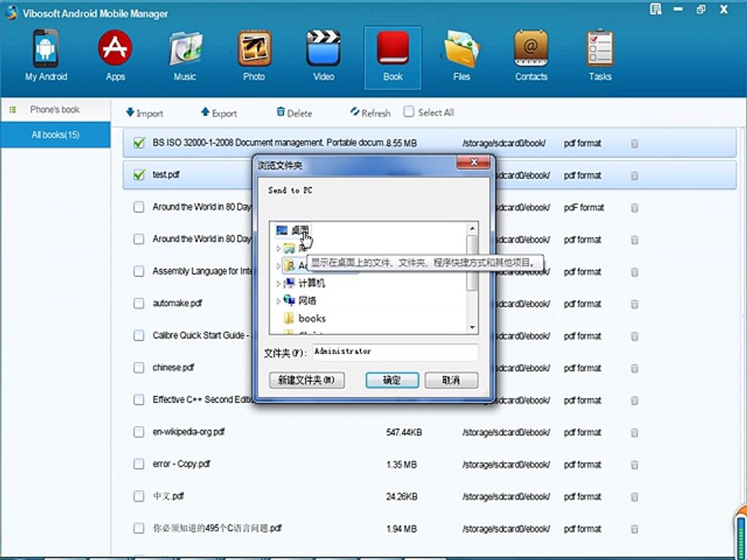
Task: Uncheck the test.pdf checkbox
Action: point(139,175)
